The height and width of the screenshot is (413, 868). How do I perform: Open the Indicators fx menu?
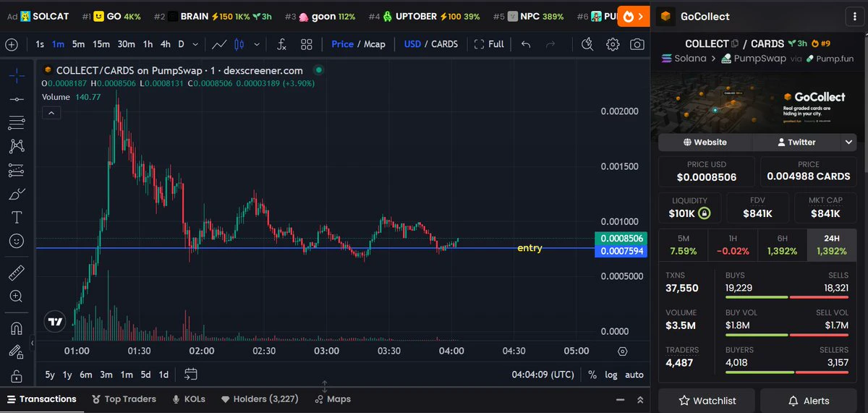pyautogui.click(x=282, y=44)
